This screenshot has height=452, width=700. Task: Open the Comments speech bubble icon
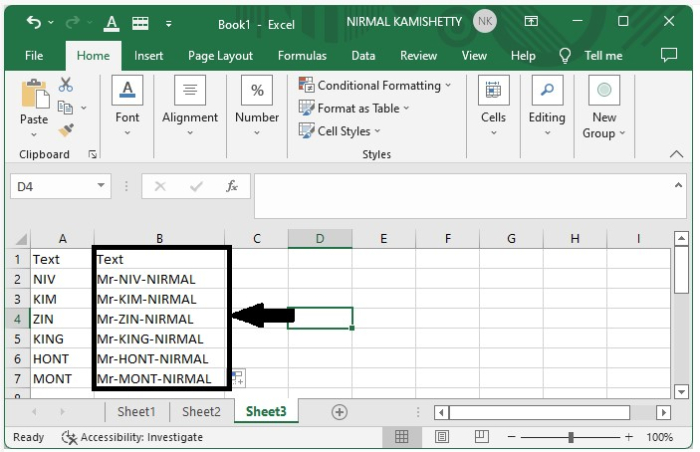click(668, 55)
